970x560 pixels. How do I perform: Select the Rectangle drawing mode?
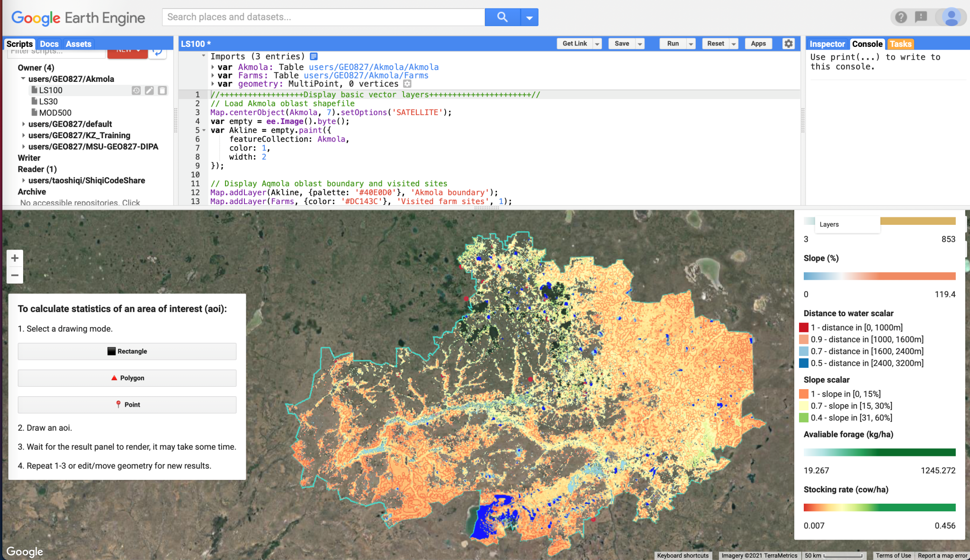[x=127, y=351]
